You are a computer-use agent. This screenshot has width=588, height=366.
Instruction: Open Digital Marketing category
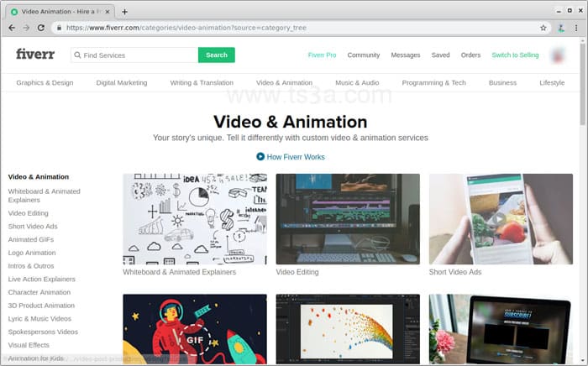pos(122,83)
